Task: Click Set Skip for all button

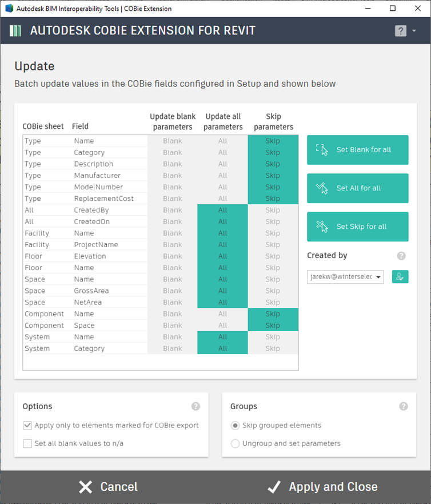Action: tap(357, 227)
